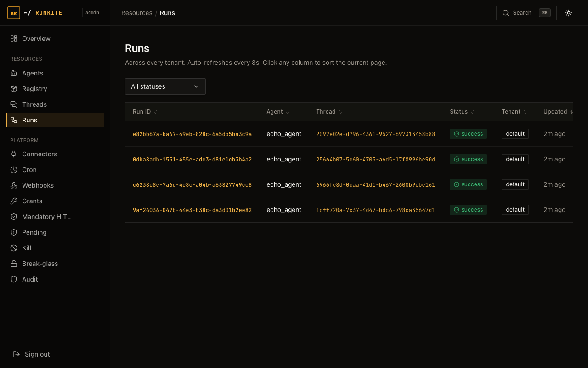Sort by Updated column
Image resolution: width=588 pixels, height=368 pixels.
[558, 112]
